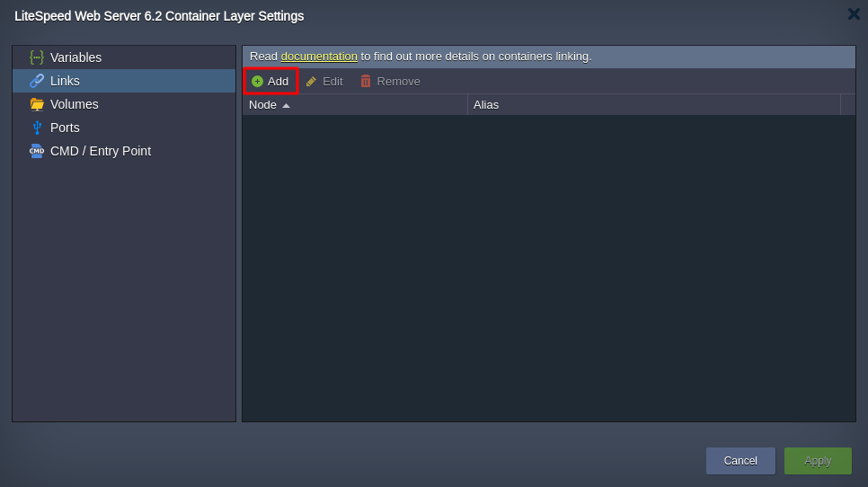Click the pencil Edit icon

(311, 82)
